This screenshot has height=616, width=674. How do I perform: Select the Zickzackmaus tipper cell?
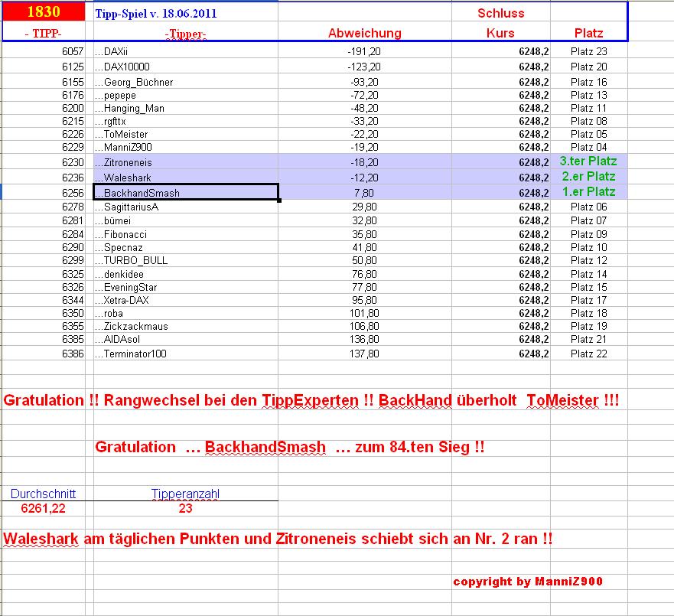click(186, 326)
